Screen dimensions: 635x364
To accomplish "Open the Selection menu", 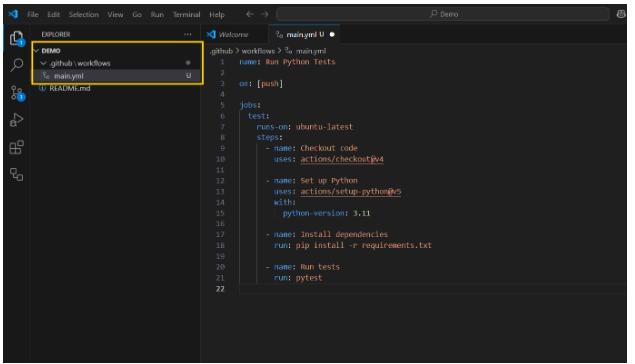I will tap(83, 15).
